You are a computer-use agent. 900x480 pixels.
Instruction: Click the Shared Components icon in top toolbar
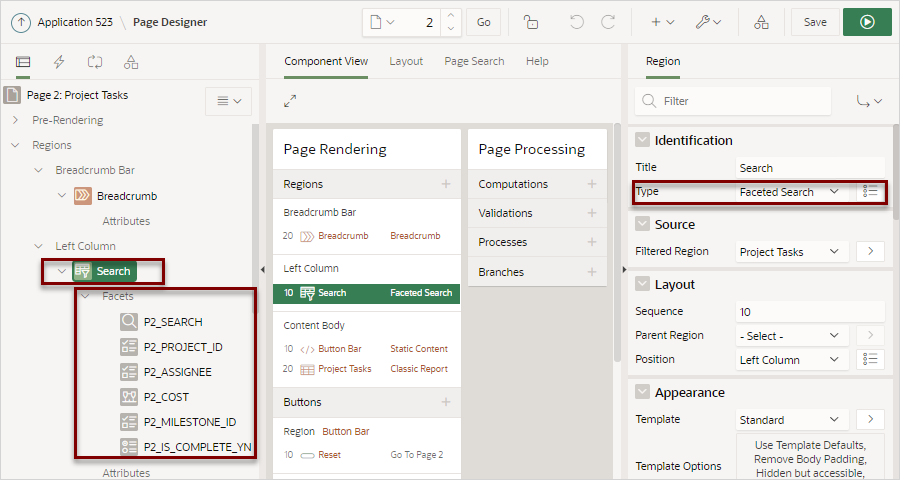(761, 22)
